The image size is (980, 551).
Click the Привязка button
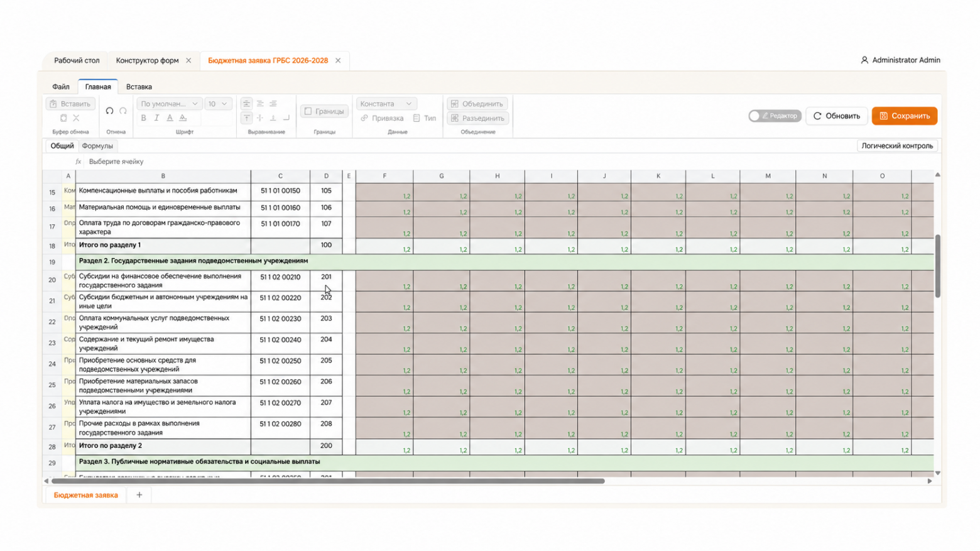pyautogui.click(x=382, y=118)
